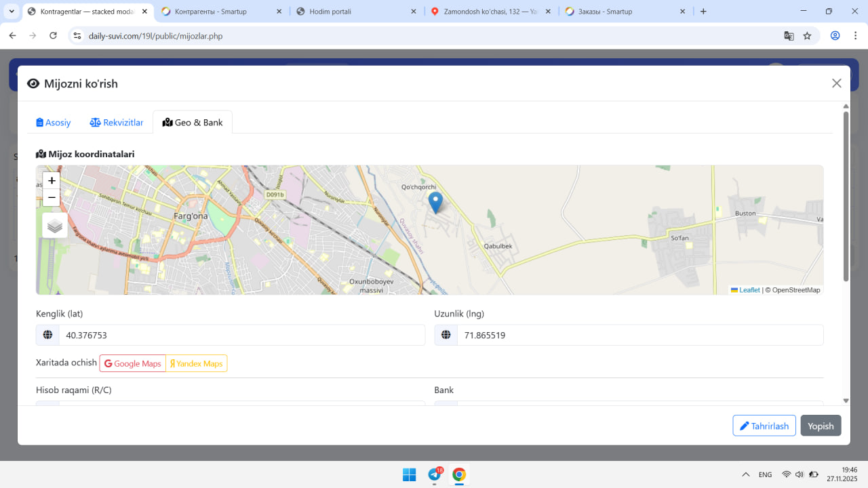Click the blue location marker on map

tap(435, 202)
